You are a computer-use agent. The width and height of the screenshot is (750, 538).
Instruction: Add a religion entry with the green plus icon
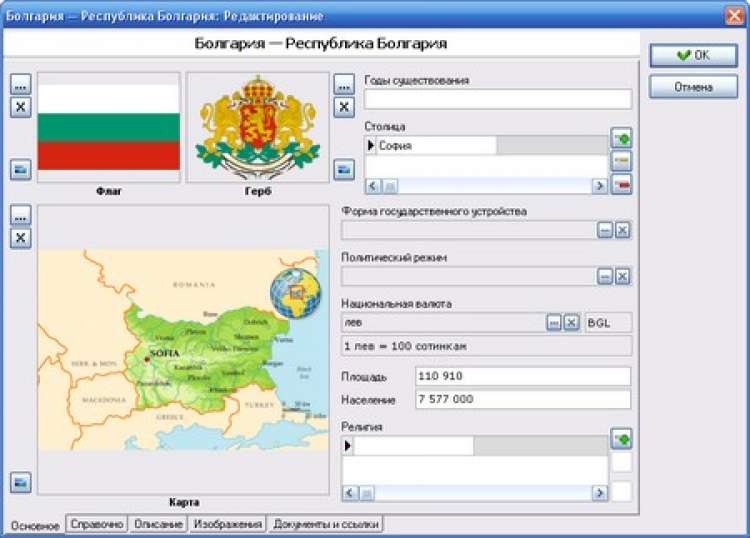click(621, 439)
